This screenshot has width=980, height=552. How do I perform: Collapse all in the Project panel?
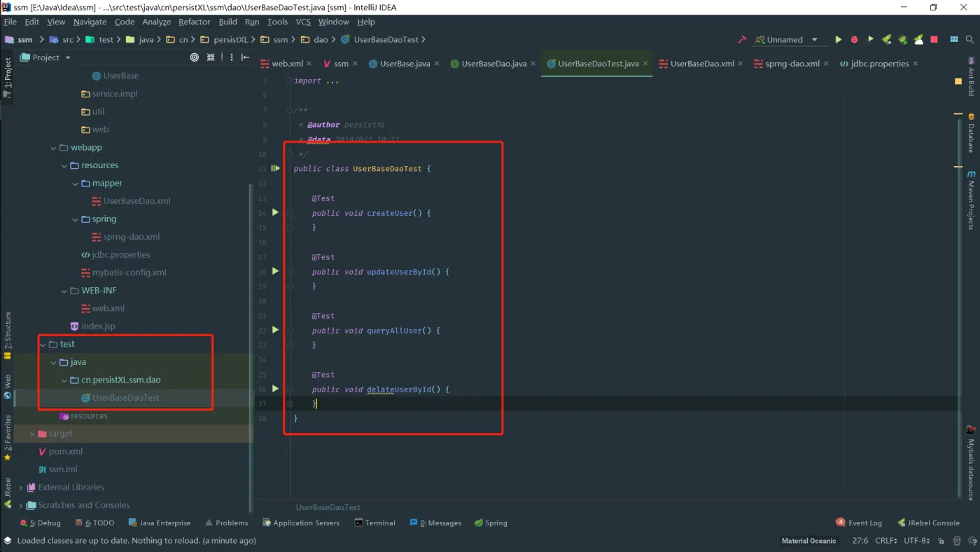pyautogui.click(x=211, y=57)
